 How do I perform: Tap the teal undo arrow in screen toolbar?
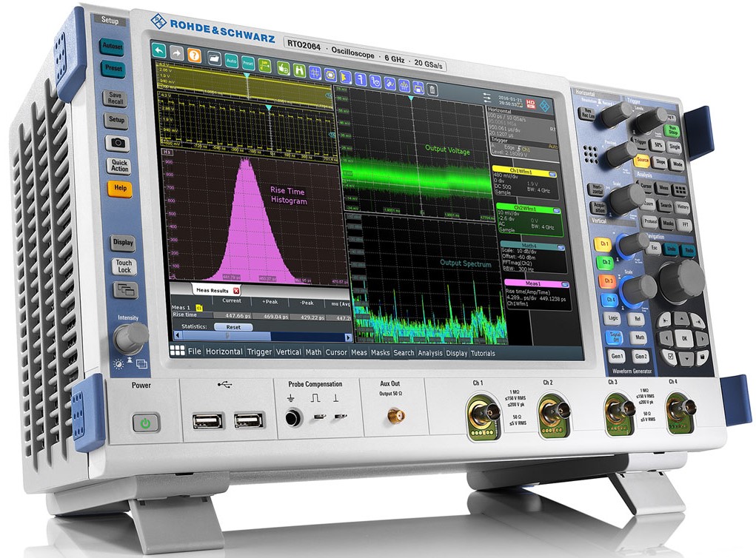[x=158, y=50]
